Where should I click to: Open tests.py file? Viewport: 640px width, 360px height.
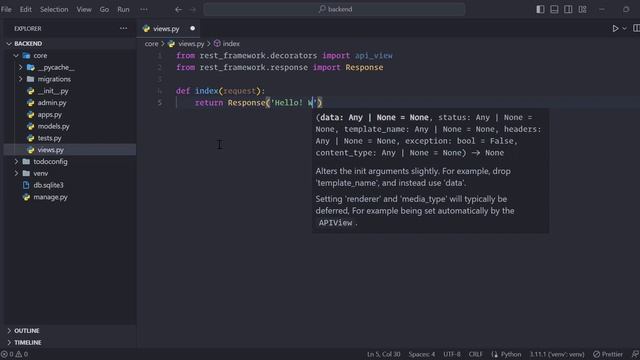49,138
